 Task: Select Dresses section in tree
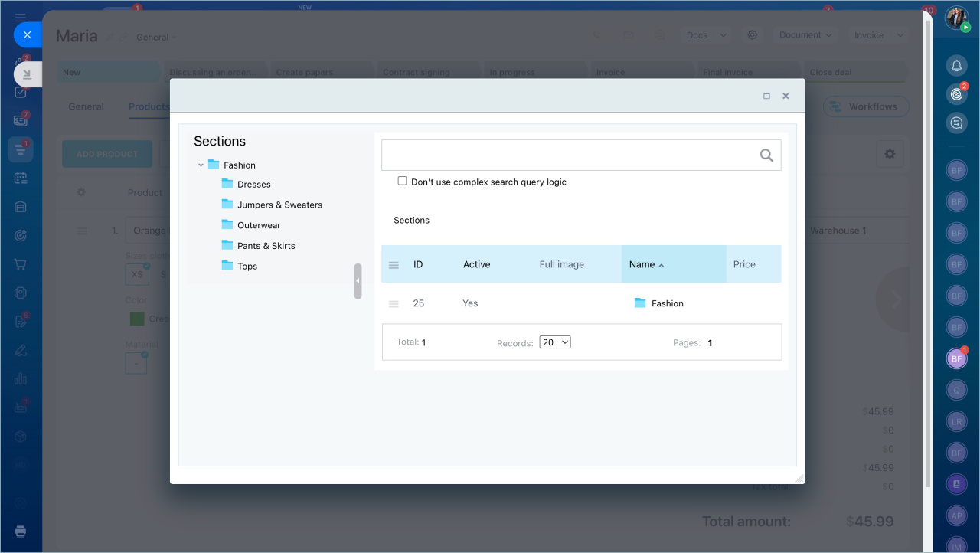[x=253, y=185]
